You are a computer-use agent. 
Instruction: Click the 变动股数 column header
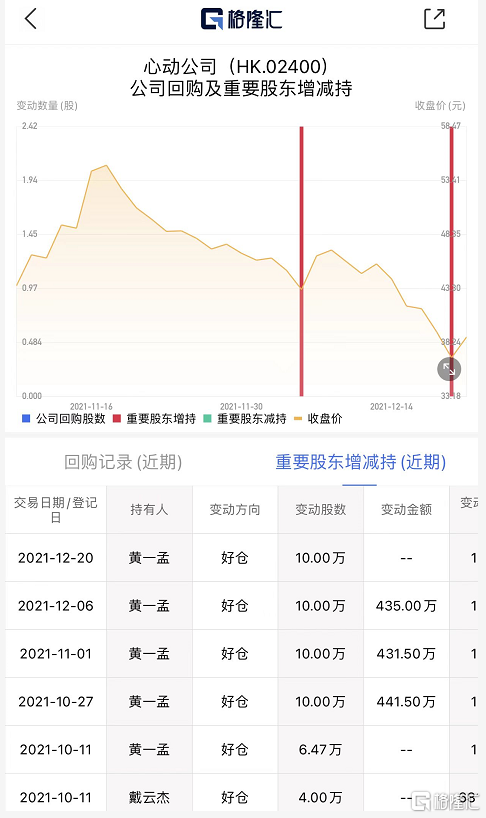(x=321, y=510)
